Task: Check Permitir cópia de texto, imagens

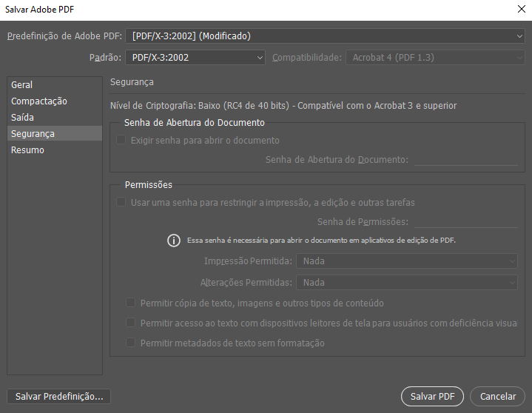Action: pyautogui.click(x=131, y=303)
